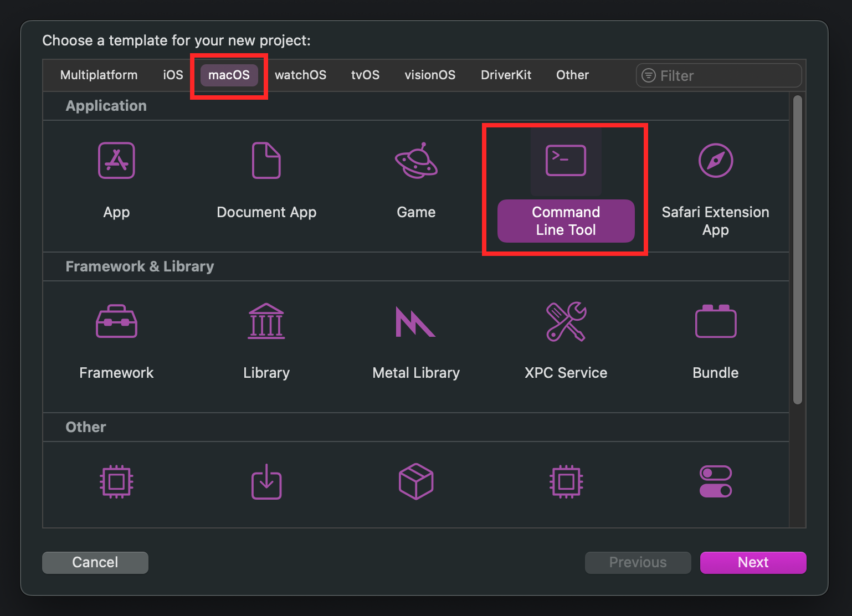Image resolution: width=852 pixels, height=616 pixels.
Task: Click the "Application" section header
Action: [x=106, y=106]
